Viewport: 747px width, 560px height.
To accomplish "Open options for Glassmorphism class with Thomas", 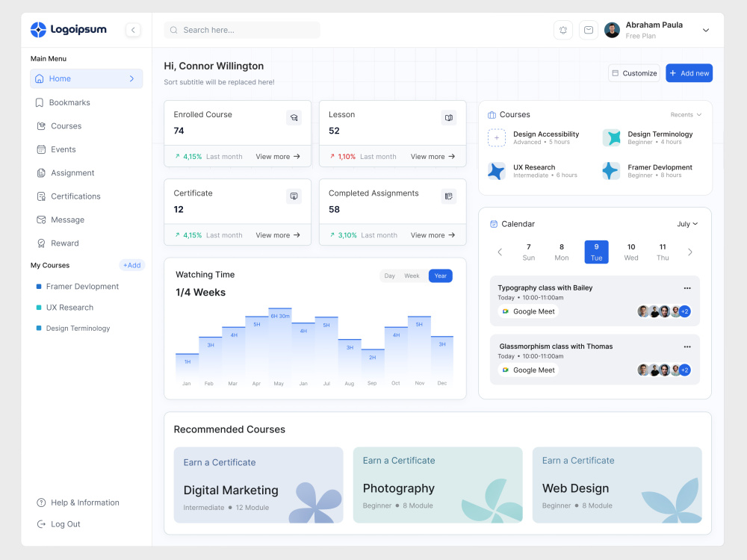I will pos(687,346).
